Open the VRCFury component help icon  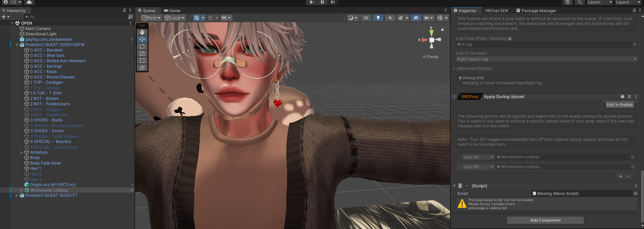coord(622,97)
